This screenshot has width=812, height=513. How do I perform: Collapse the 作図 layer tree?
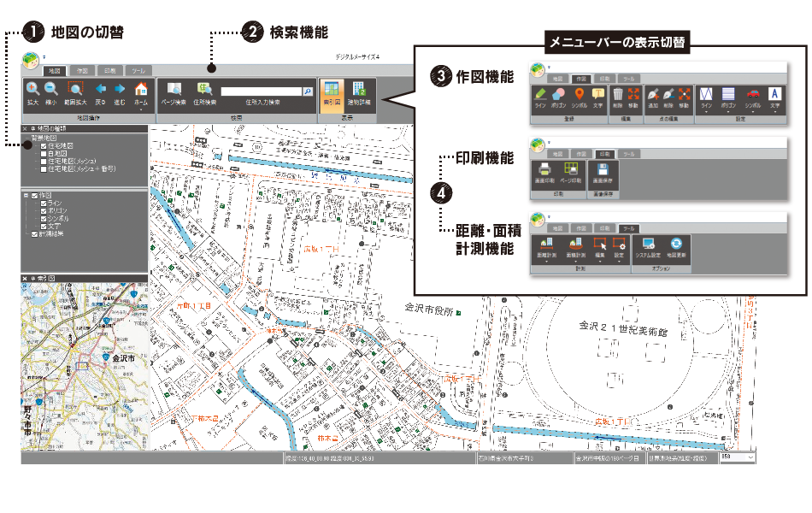[26, 194]
